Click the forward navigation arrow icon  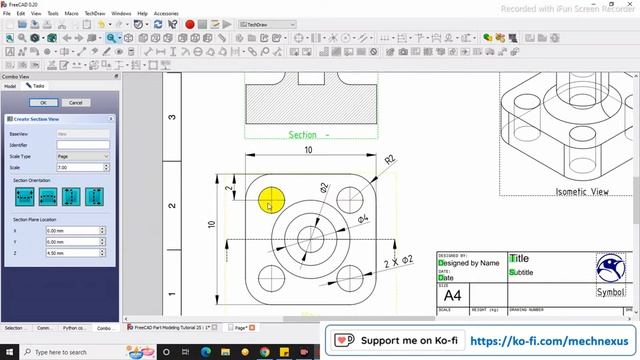pyautogui.click(x=79, y=38)
